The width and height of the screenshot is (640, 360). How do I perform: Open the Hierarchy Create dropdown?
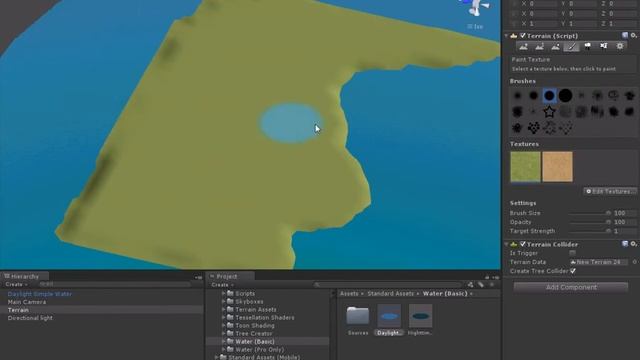[16, 284]
